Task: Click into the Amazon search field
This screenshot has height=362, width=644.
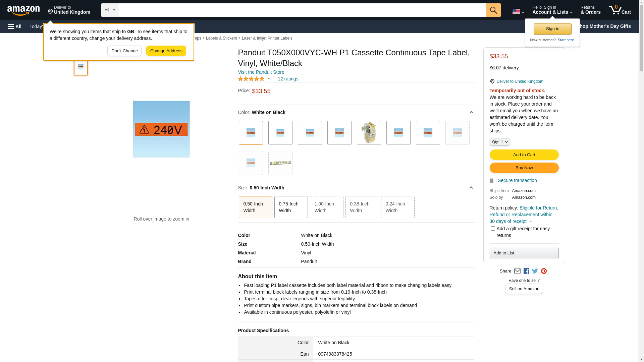Action: click(302, 10)
